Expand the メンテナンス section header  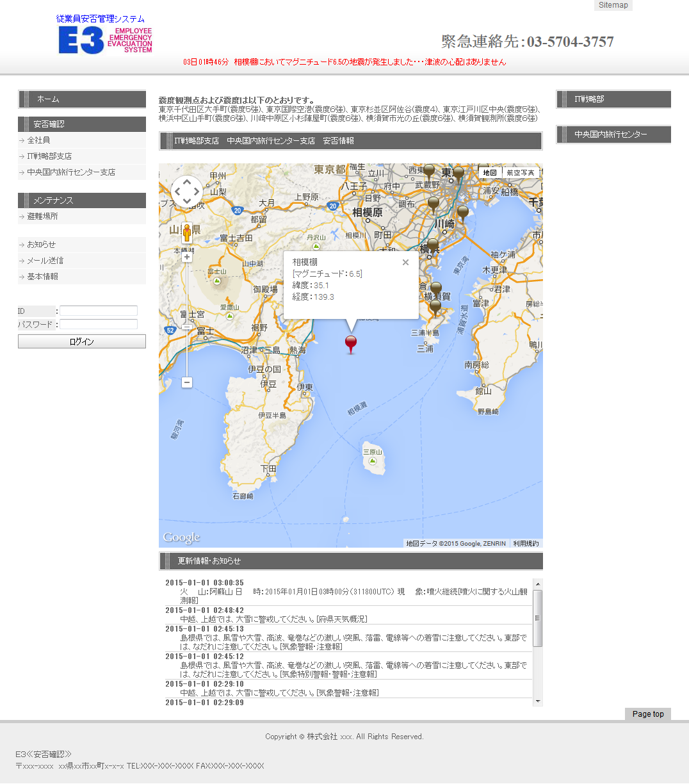click(x=82, y=200)
